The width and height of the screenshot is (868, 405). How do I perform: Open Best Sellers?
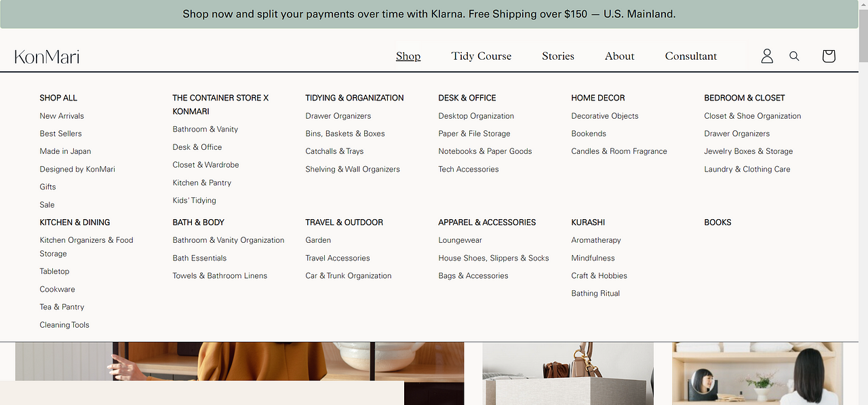tap(60, 134)
